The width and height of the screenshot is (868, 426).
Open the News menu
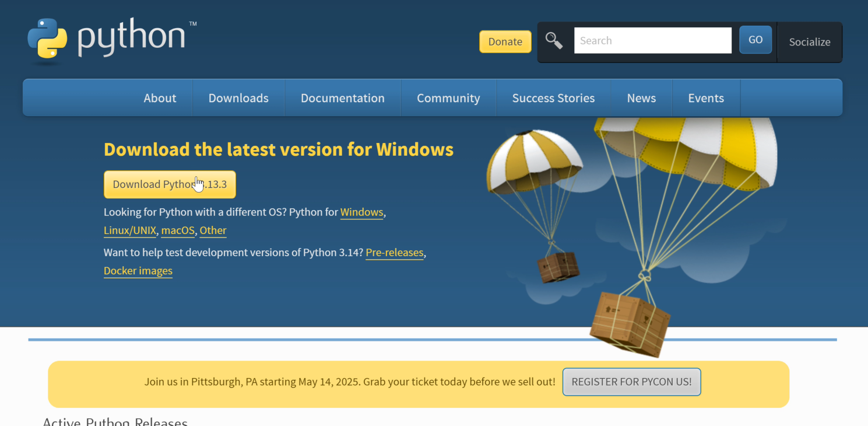[641, 98]
